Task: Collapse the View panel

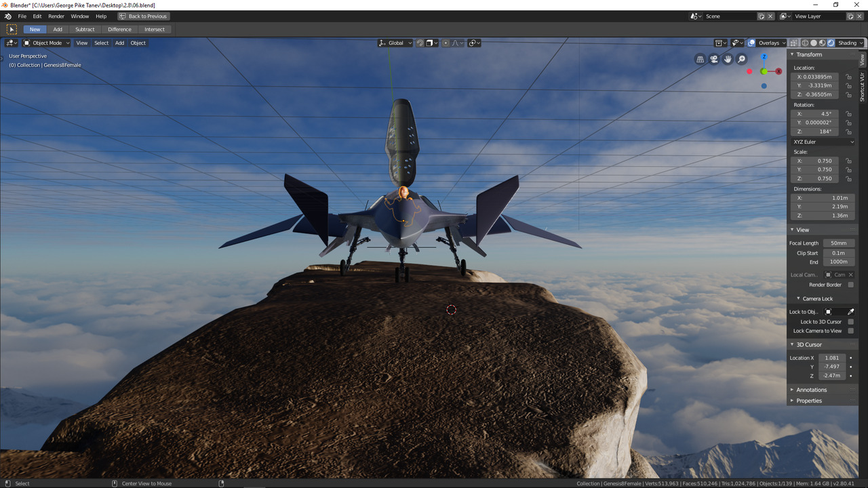Action: click(802, 230)
